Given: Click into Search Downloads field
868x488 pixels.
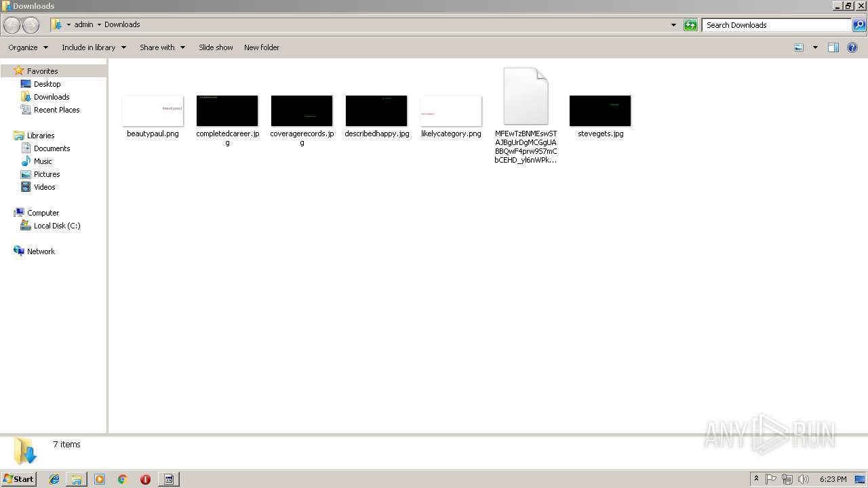Looking at the screenshot, I should tap(776, 25).
